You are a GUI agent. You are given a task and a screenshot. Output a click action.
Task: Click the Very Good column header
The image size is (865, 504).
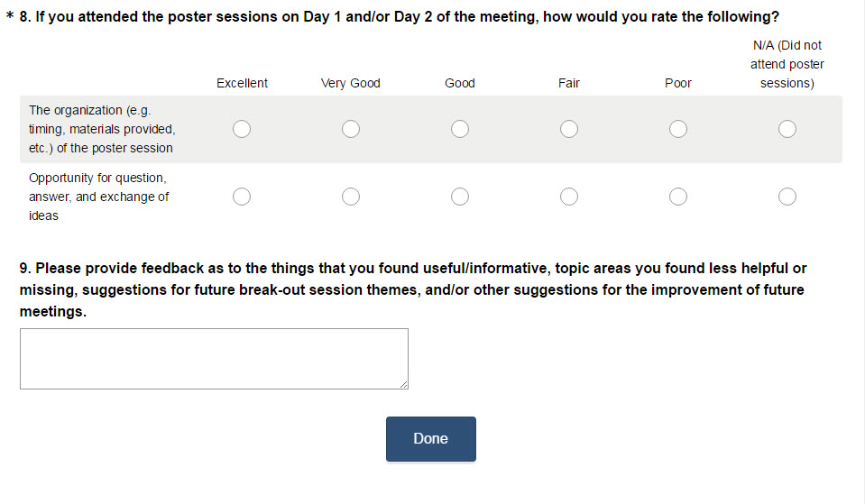point(351,83)
